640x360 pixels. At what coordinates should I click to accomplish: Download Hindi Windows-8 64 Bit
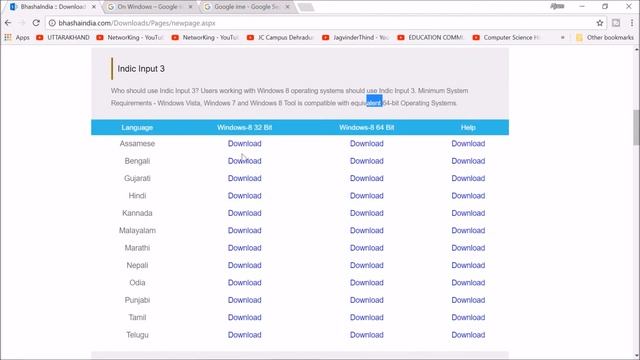(367, 196)
